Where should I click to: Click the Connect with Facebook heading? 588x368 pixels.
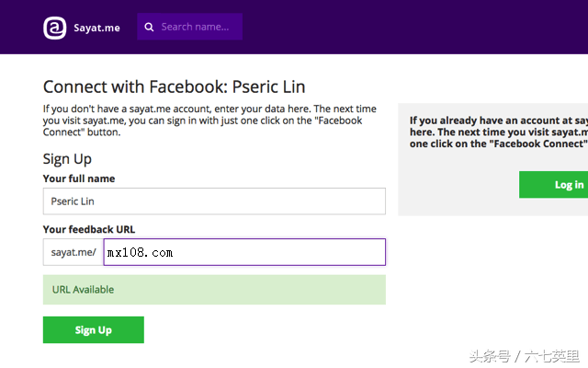173,87
